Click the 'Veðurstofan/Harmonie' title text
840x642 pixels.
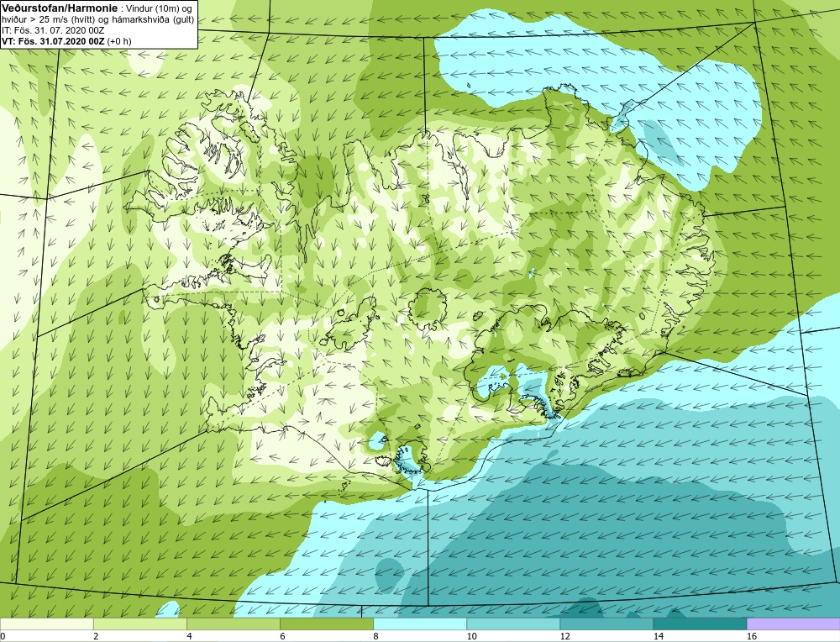(59, 8)
